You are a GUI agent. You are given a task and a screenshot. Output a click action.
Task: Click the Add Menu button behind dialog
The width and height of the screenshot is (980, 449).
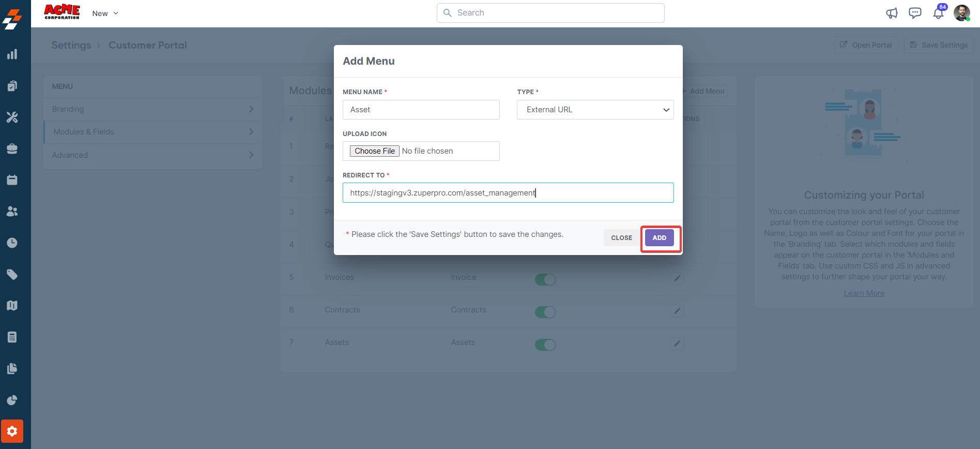click(x=705, y=91)
